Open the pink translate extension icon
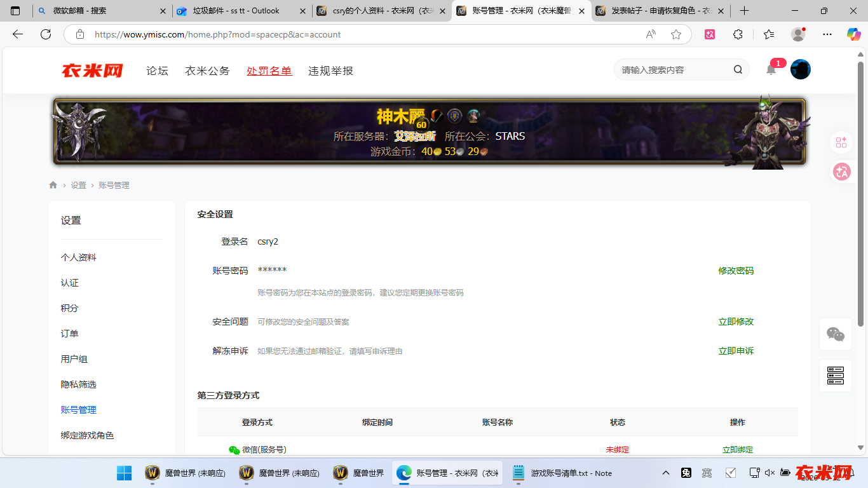868x488 pixels. point(710,34)
